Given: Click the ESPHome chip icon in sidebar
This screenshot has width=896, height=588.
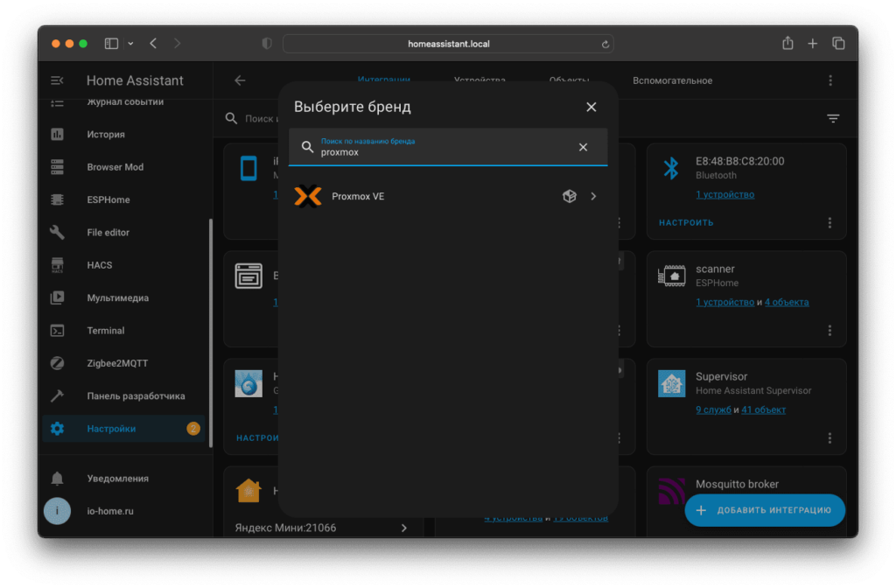Looking at the screenshot, I should [57, 199].
